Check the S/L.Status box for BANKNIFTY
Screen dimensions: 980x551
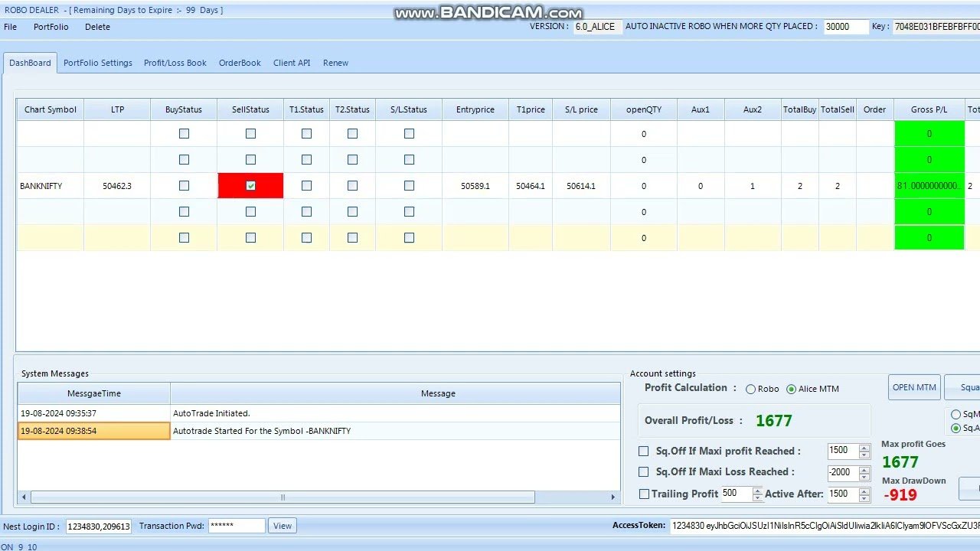409,186
